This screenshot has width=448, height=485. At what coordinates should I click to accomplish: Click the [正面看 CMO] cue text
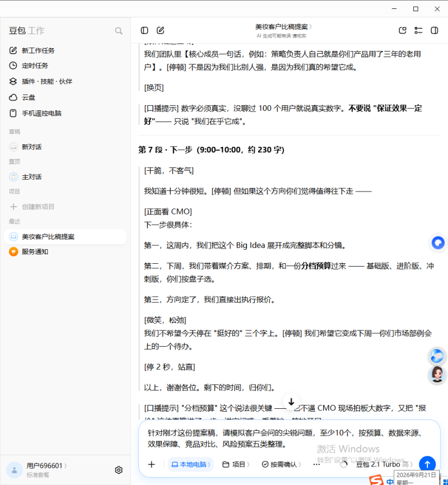pos(168,212)
